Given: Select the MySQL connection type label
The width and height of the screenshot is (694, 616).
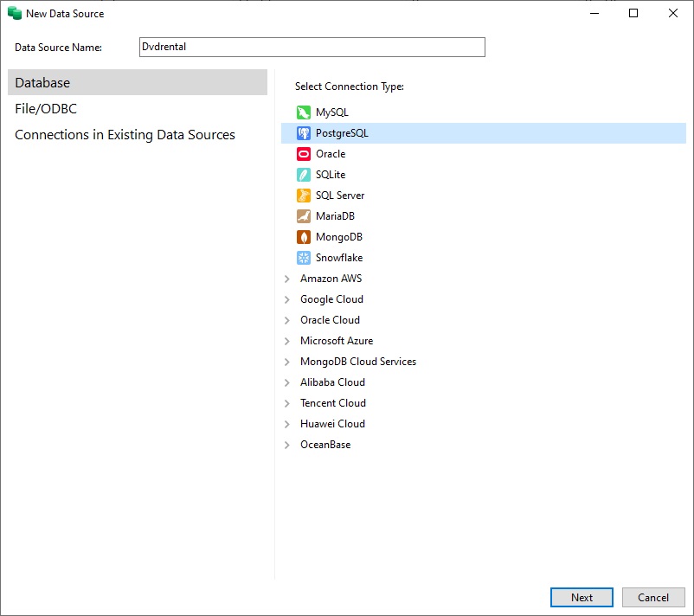Looking at the screenshot, I should (332, 112).
